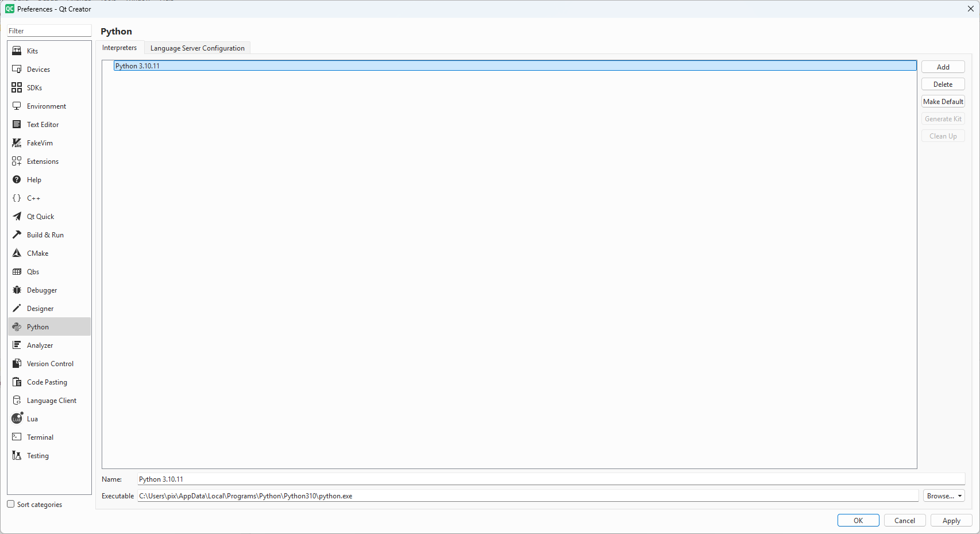This screenshot has height=534, width=980.
Task: Click the Environment monitor icon
Action: (x=17, y=106)
